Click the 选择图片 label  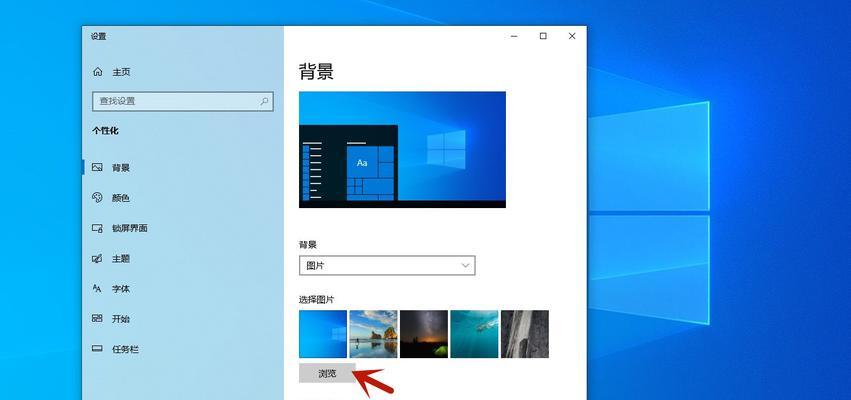click(316, 300)
